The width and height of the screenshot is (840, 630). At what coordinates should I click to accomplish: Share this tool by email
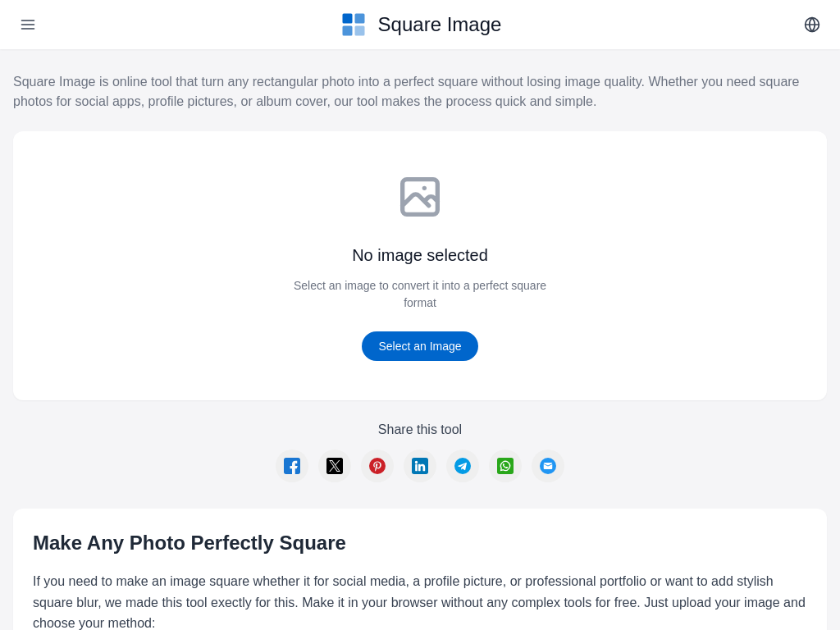[x=548, y=466]
